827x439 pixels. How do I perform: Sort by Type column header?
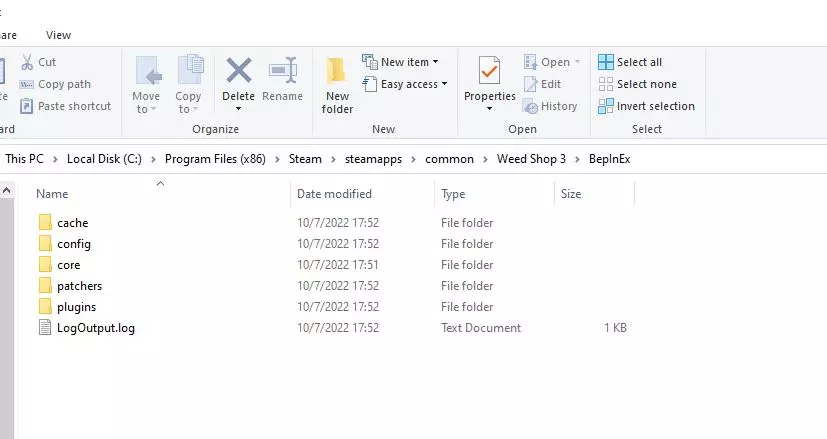[453, 194]
